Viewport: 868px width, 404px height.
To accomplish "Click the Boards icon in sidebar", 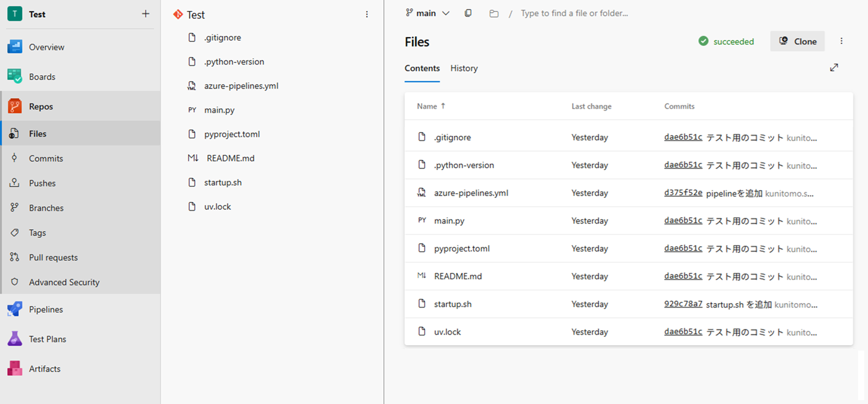I will (15, 76).
